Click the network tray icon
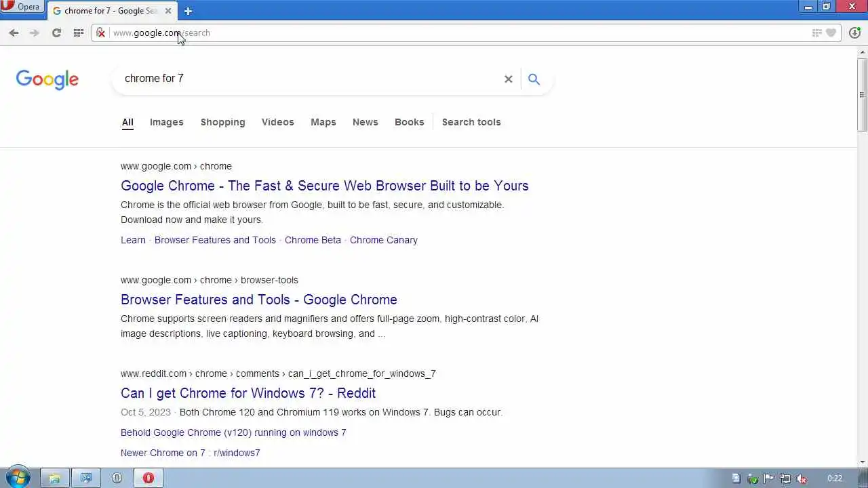The width and height of the screenshot is (868, 488). (785, 479)
